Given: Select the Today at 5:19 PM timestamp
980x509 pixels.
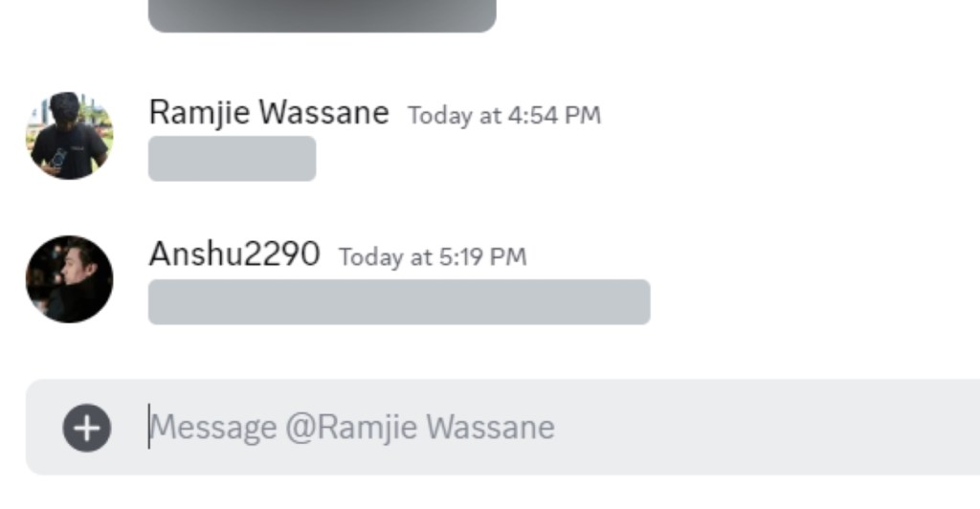Looking at the screenshot, I should 433,257.
